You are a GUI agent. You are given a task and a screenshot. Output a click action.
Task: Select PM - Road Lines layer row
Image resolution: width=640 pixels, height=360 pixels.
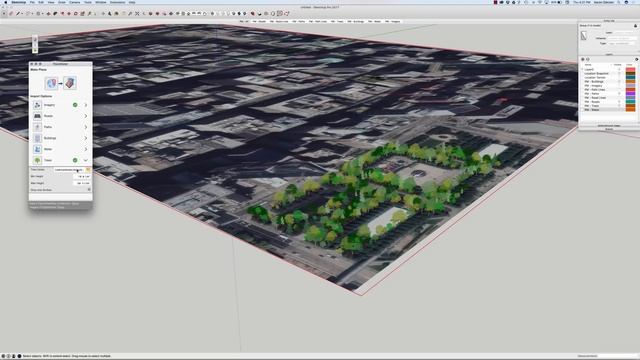(x=608, y=98)
